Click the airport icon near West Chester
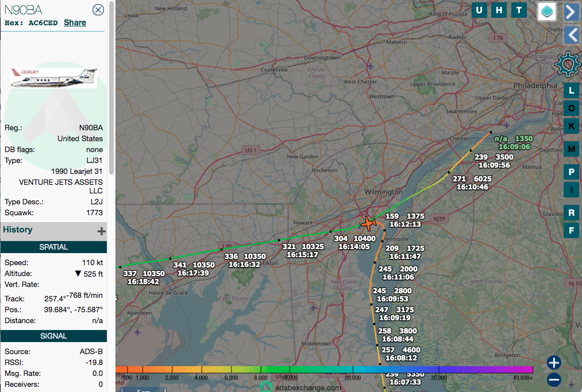Viewport: 582px width, 392px height. [x=371, y=67]
